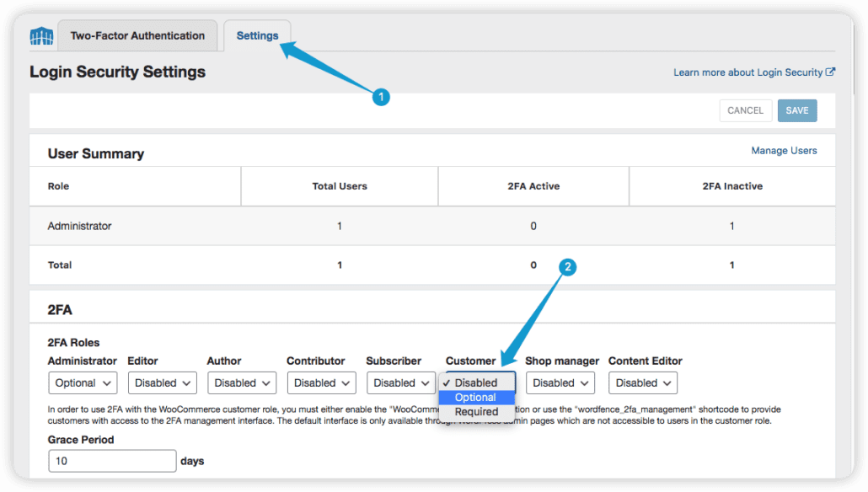Screen dimensions: 868x492
Task: Open the Manage Users link
Action: 784,151
